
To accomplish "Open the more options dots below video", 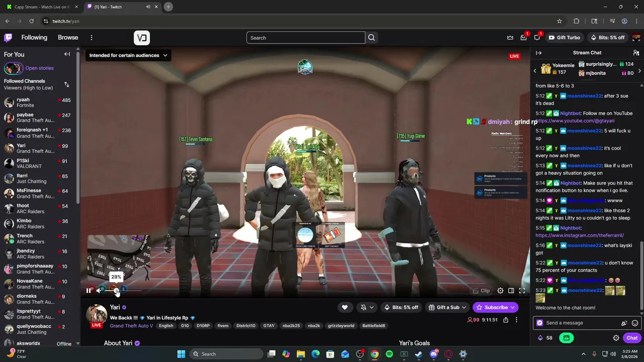I will tap(516, 320).
